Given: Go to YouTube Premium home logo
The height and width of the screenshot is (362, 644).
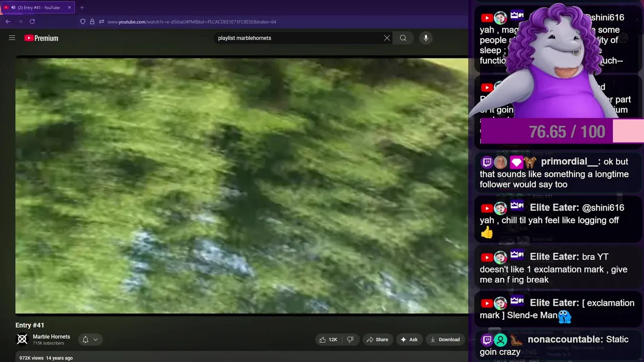Looking at the screenshot, I should [x=41, y=38].
